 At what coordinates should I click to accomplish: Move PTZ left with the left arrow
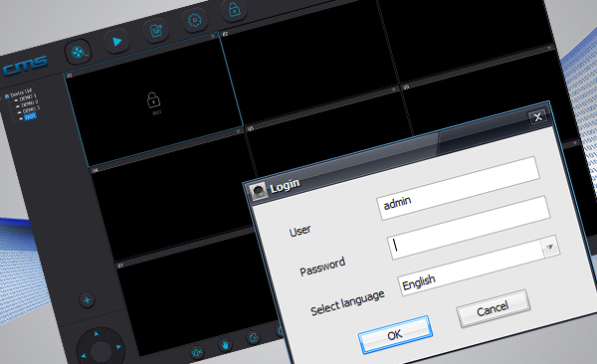pos(84,356)
